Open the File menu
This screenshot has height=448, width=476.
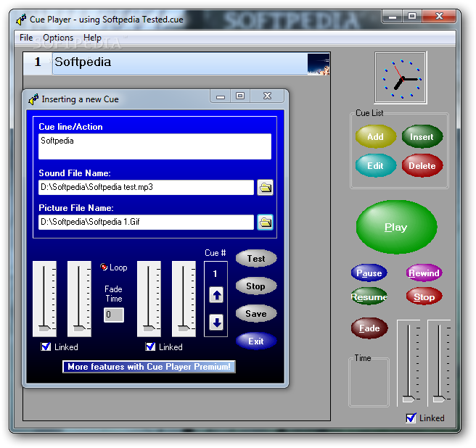[x=26, y=38]
